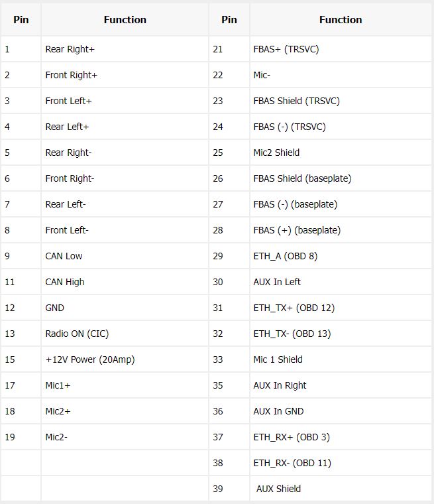Click the CAN Low entry
The height and width of the screenshot is (504, 434).
[x=125, y=256]
